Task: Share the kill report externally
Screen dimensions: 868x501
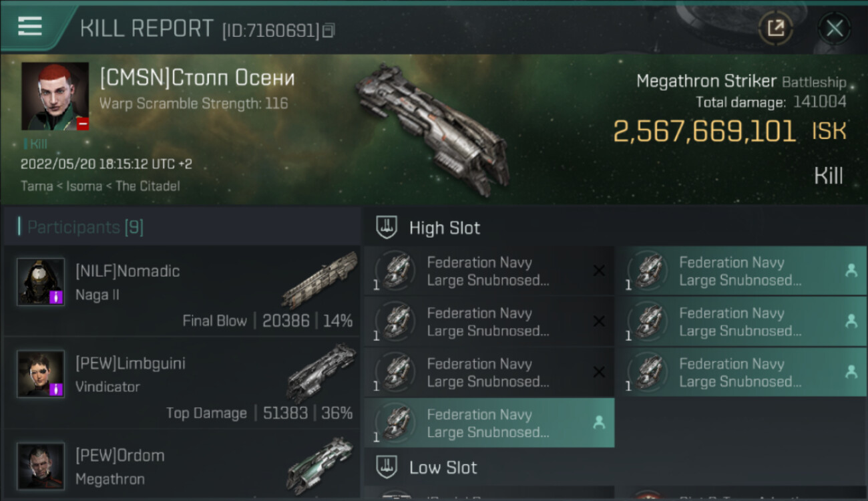Action: (775, 28)
